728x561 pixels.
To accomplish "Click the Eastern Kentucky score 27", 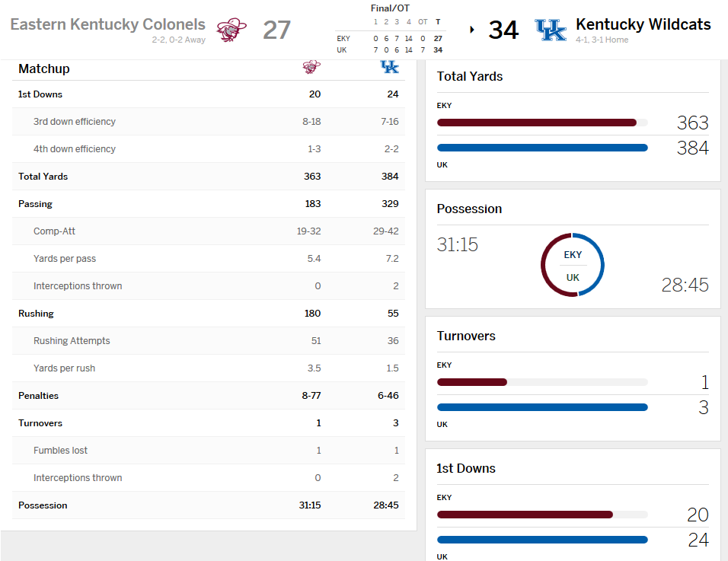I will (x=276, y=30).
